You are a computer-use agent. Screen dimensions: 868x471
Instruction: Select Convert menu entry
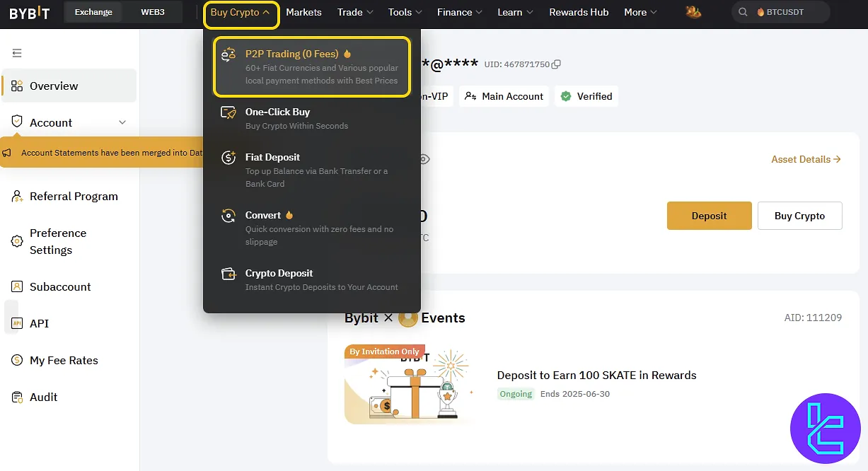tap(311, 228)
